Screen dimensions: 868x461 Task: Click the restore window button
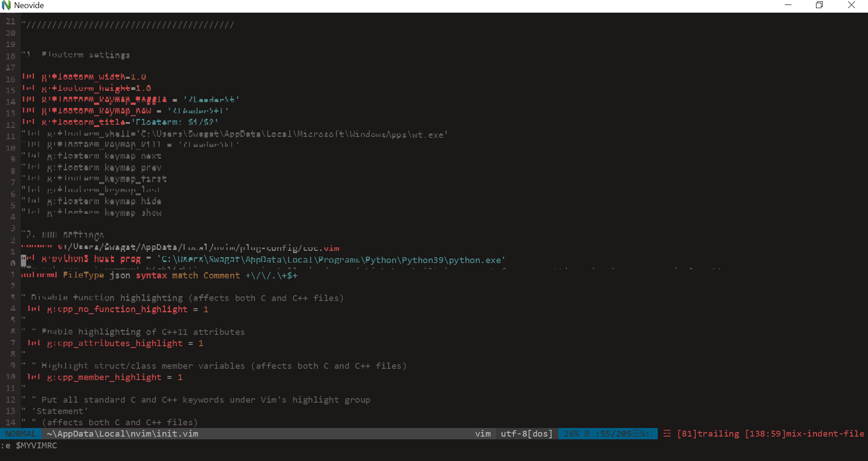820,5
